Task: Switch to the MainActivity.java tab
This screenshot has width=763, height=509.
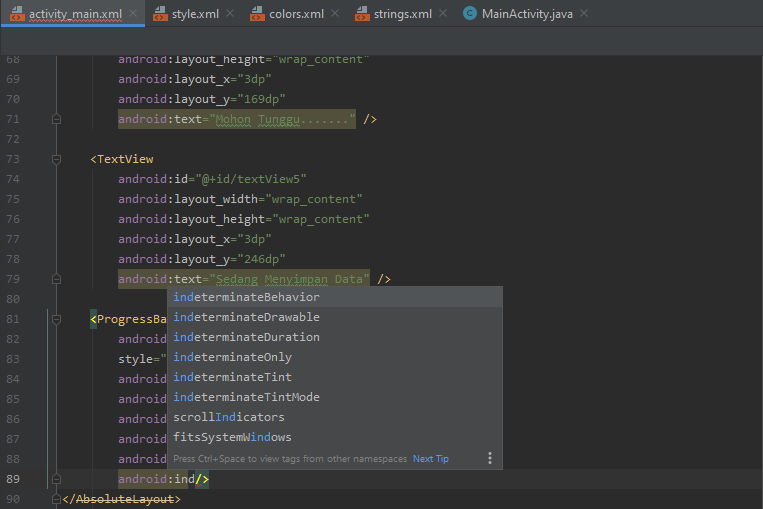Action: coord(527,14)
